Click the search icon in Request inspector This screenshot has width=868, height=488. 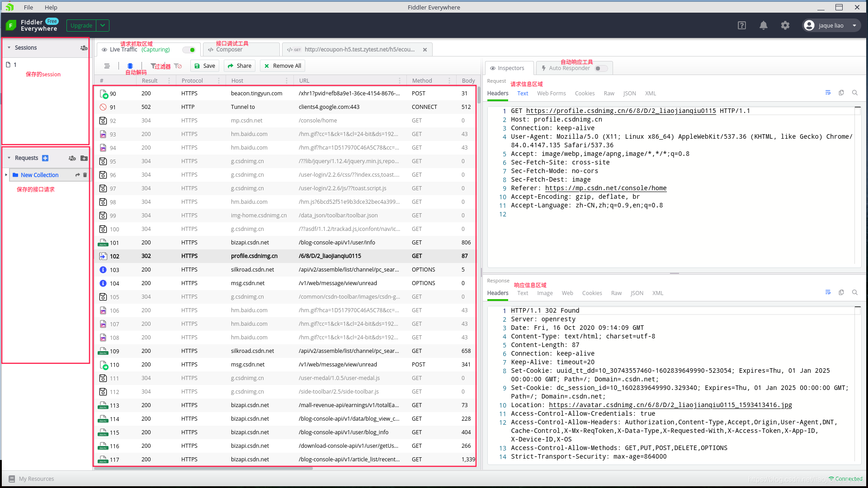[x=855, y=93]
